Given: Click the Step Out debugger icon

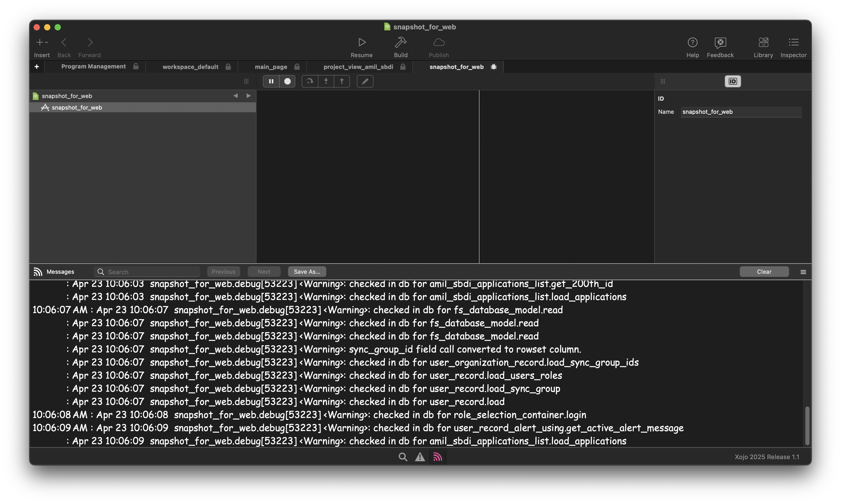Looking at the screenshot, I should 342,81.
